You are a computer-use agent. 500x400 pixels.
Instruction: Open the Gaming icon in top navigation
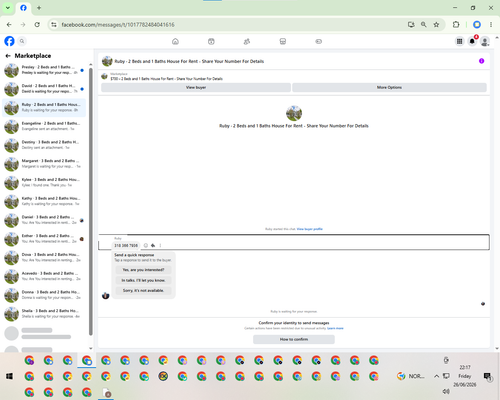318,41
